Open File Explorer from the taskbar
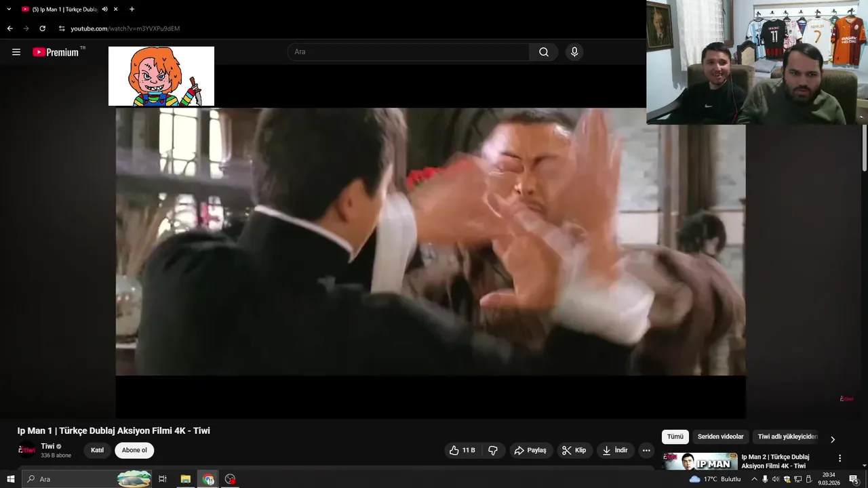This screenshot has width=868, height=488. [x=185, y=479]
